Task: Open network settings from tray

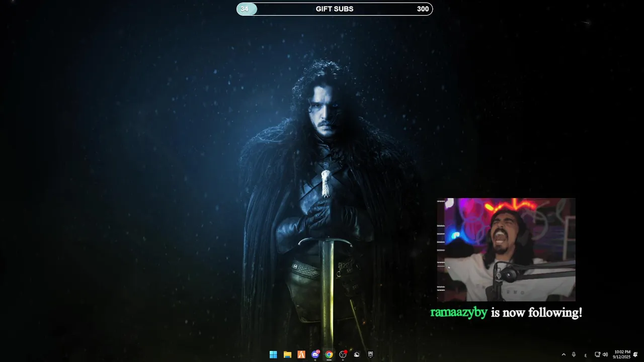Action: 597,354
